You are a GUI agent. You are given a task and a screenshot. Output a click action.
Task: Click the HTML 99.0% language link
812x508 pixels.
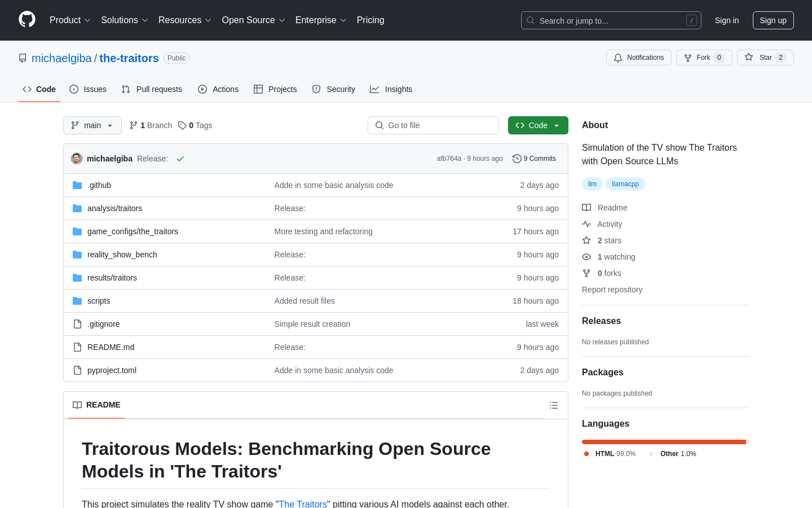coord(610,454)
